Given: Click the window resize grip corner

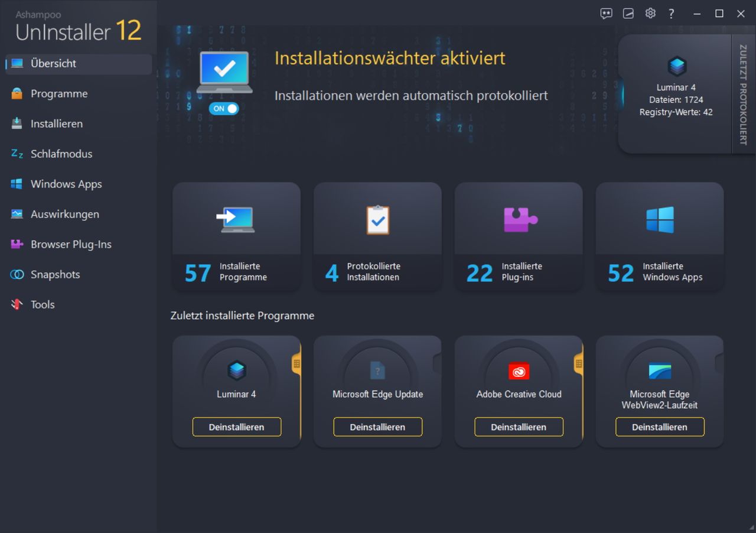Looking at the screenshot, I should tap(751, 528).
